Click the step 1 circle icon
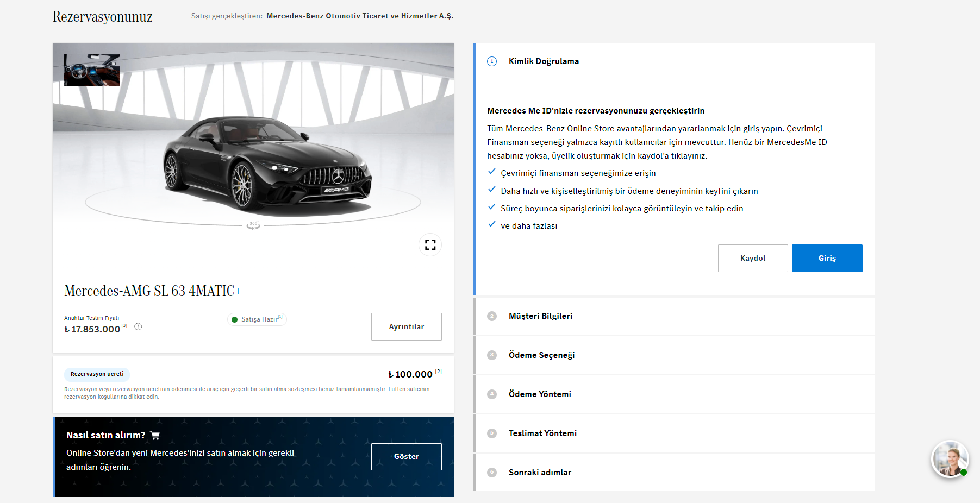 click(x=492, y=61)
